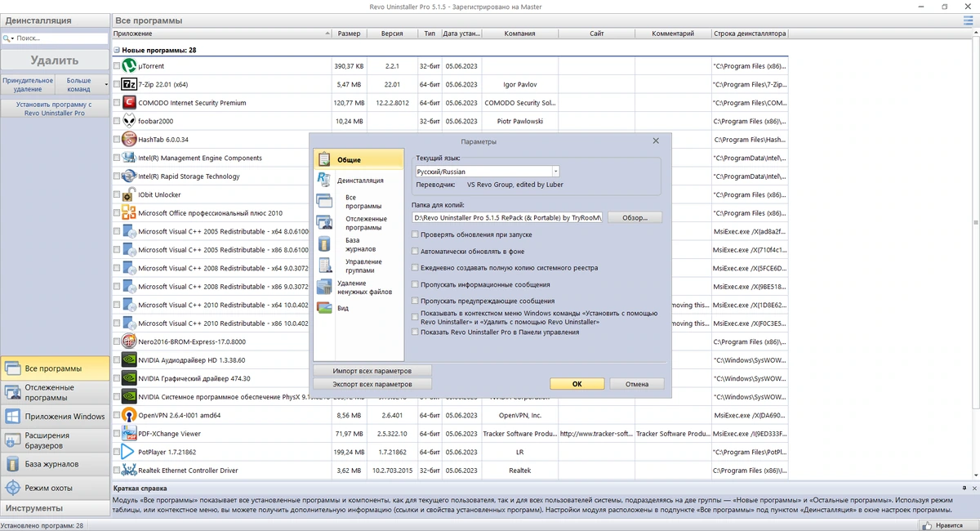The height and width of the screenshot is (531, 980).
Task: Click the Общие clipboard icon in Параметры
Action: point(324,159)
